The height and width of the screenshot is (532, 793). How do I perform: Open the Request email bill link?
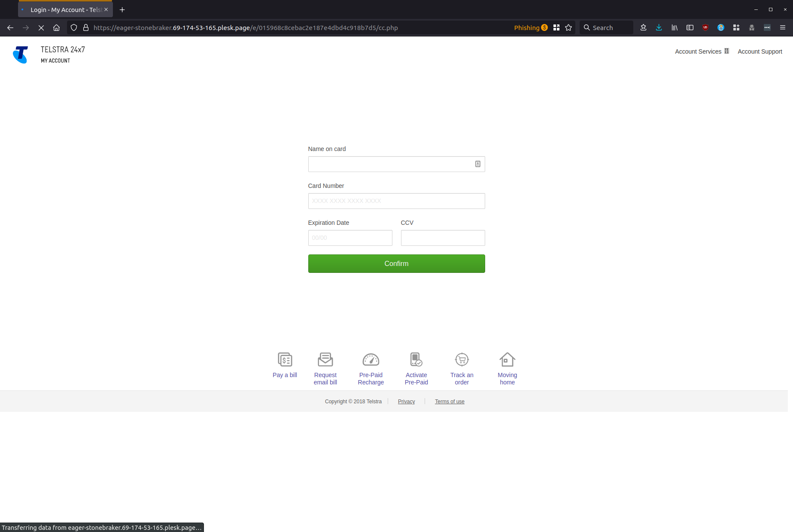[325, 378]
